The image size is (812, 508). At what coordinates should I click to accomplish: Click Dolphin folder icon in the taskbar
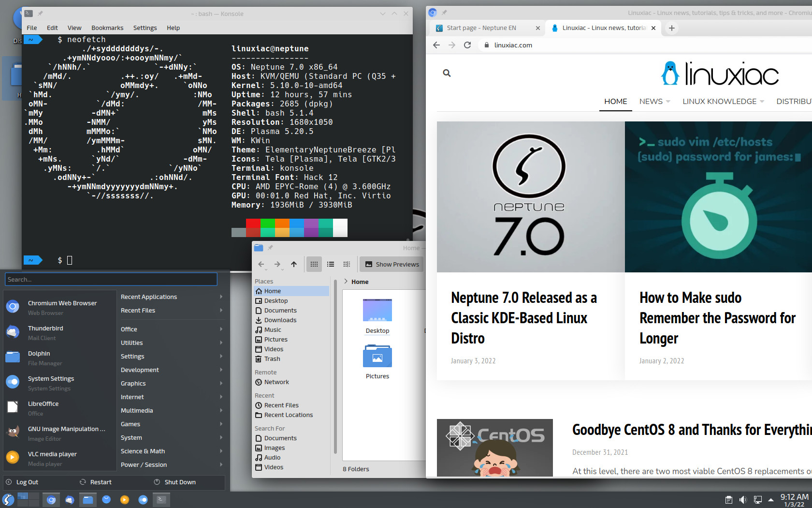(88, 500)
